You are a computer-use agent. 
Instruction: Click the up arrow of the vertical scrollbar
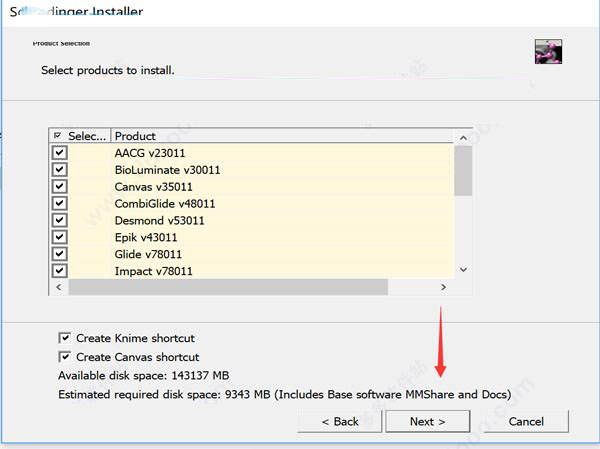[463, 138]
